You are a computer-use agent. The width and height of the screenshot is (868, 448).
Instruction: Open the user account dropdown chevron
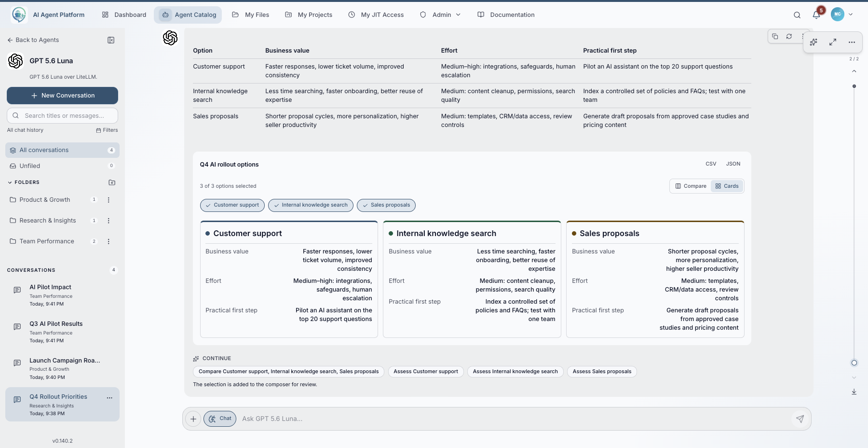[x=851, y=14]
